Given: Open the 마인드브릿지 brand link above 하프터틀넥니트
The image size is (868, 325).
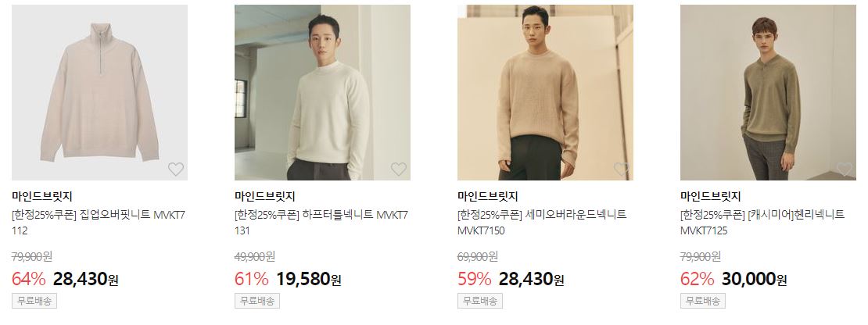Looking at the screenshot, I should [265, 196].
